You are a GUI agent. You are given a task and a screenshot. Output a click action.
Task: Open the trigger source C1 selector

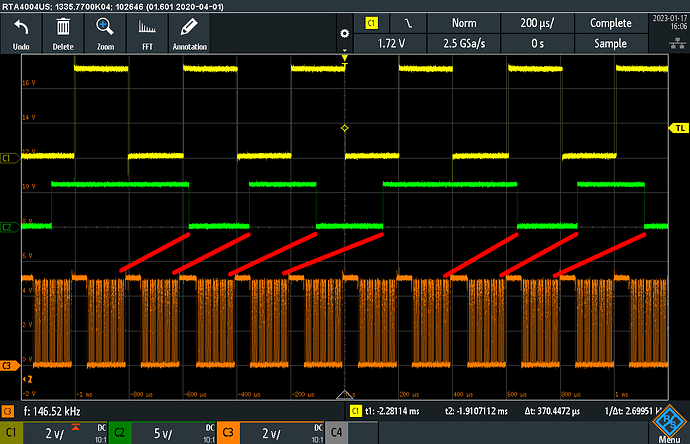click(372, 22)
